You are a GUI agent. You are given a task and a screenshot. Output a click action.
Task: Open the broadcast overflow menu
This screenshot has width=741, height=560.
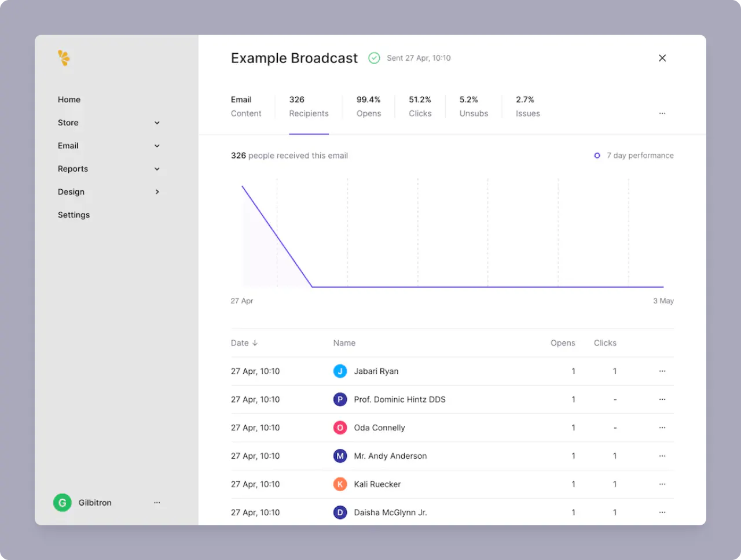tap(662, 113)
